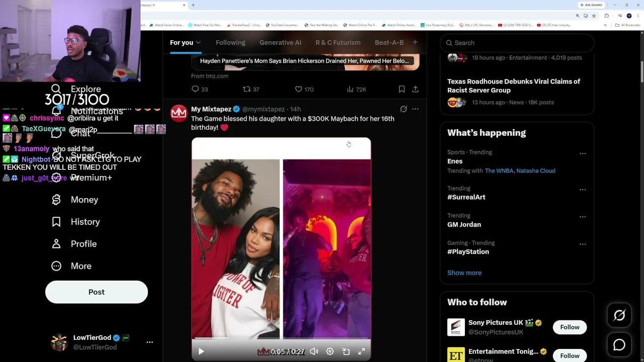
Task: Switch to the Following tab
Action: [x=230, y=43]
